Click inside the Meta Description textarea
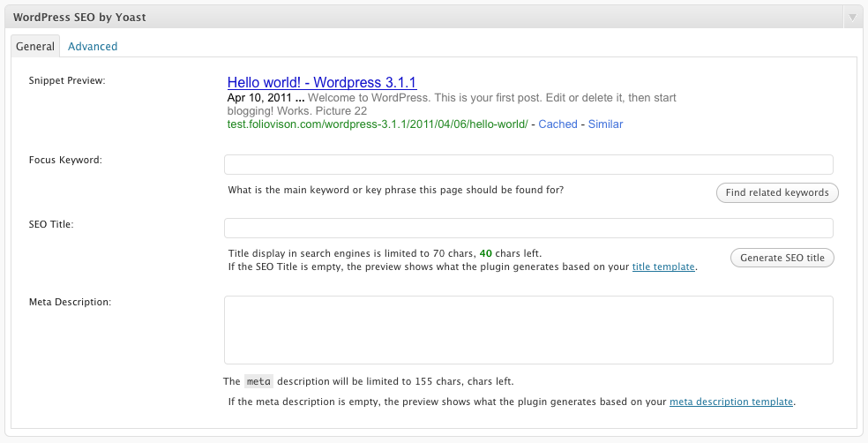This screenshot has width=868, height=443. pyautogui.click(x=528, y=330)
